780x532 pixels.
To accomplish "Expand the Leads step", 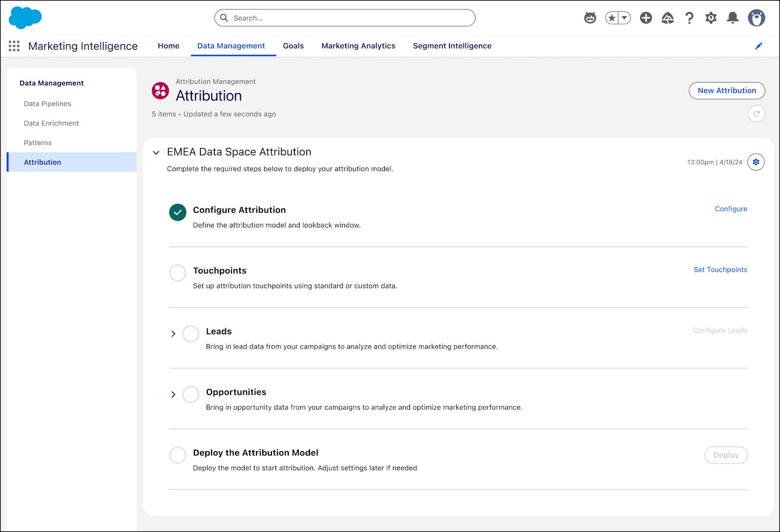I will pos(173,334).
